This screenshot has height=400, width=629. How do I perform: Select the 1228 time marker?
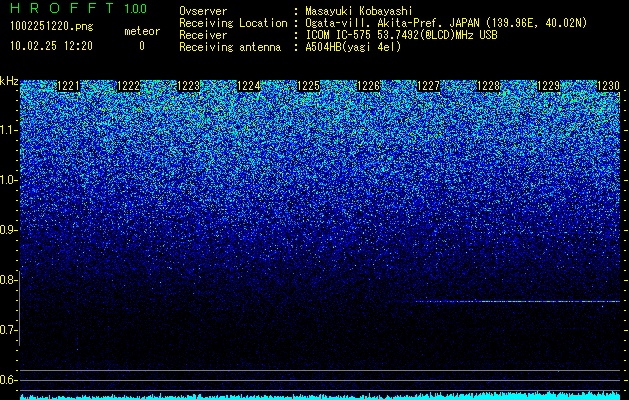(489, 86)
